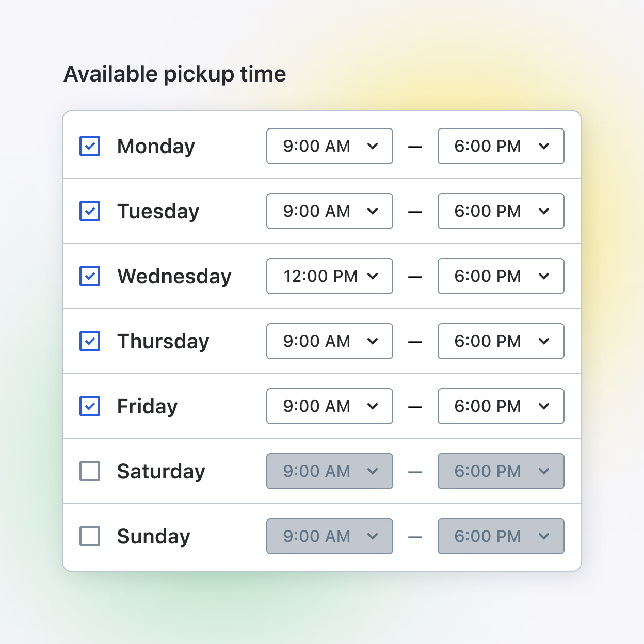Uncheck the Tuesday checkbox
The width and height of the screenshot is (644, 644).
click(90, 211)
